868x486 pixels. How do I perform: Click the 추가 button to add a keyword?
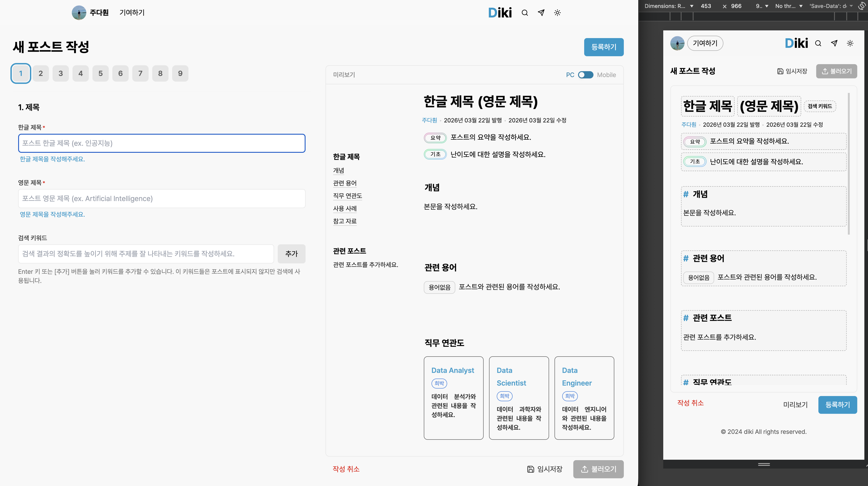pyautogui.click(x=292, y=254)
